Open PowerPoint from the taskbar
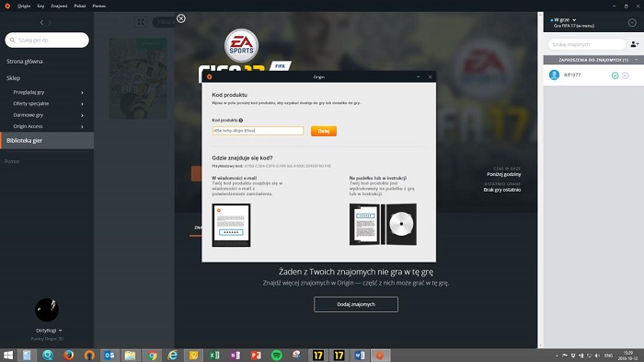The height and width of the screenshot is (362, 644). click(256, 355)
